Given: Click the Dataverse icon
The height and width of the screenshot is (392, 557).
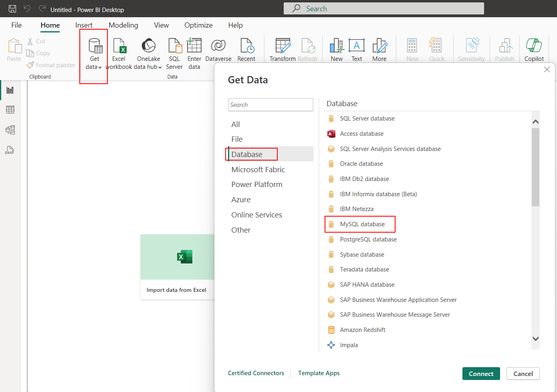Looking at the screenshot, I should point(218,46).
